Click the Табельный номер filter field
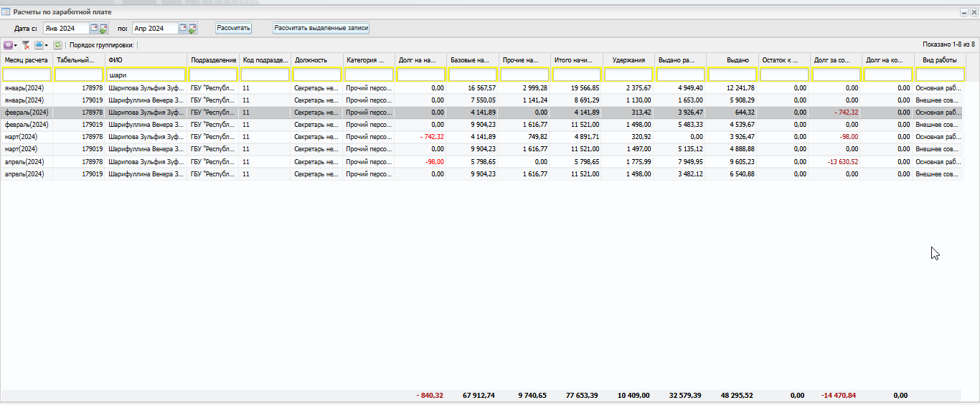The width and height of the screenshot is (980, 405). click(x=79, y=75)
